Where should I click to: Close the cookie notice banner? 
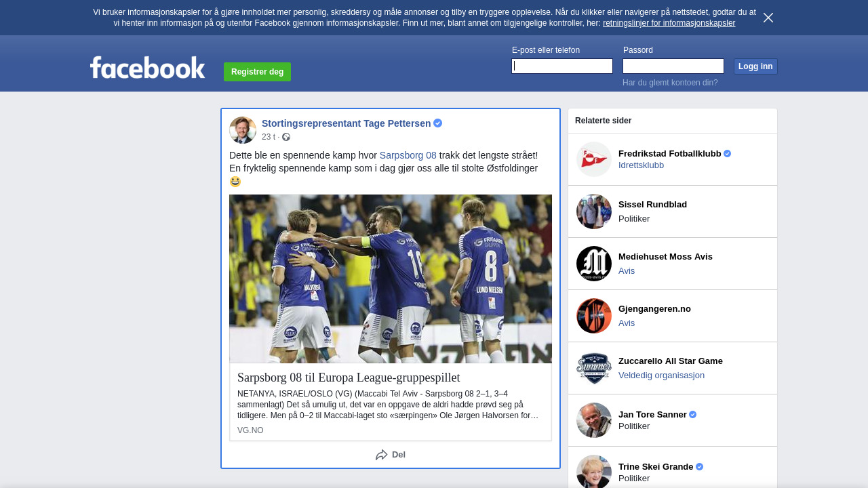(768, 18)
